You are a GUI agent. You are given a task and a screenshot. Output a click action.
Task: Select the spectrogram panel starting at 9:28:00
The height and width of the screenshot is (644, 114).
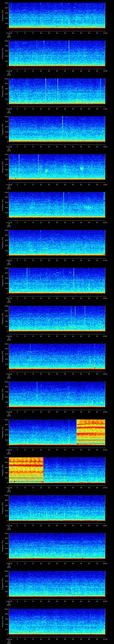pyautogui.click(x=57, y=546)
